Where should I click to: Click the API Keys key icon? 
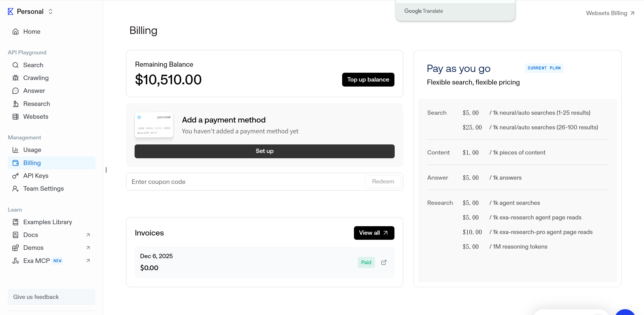tap(16, 176)
